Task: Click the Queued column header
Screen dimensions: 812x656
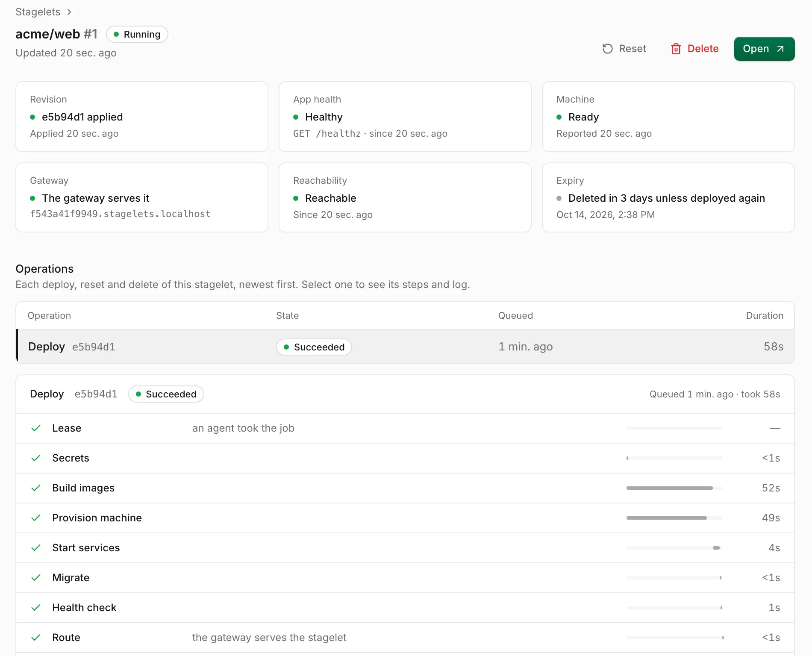Action: [x=515, y=315]
